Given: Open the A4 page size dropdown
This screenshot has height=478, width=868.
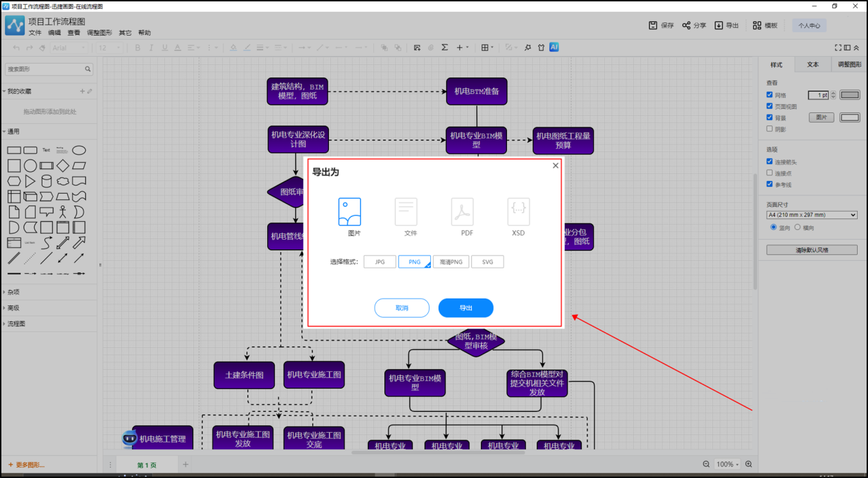Looking at the screenshot, I should [x=812, y=215].
